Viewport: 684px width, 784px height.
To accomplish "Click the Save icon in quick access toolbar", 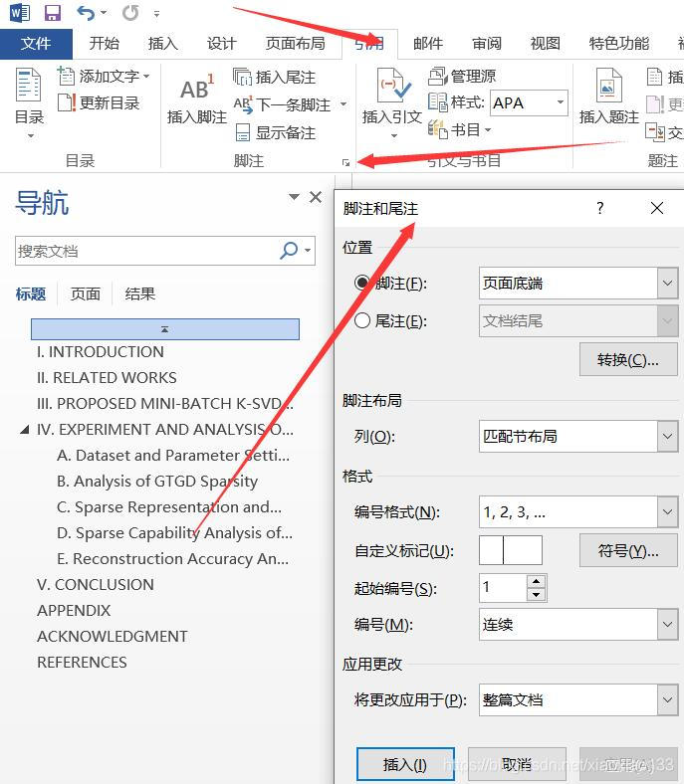I will pos(52,13).
